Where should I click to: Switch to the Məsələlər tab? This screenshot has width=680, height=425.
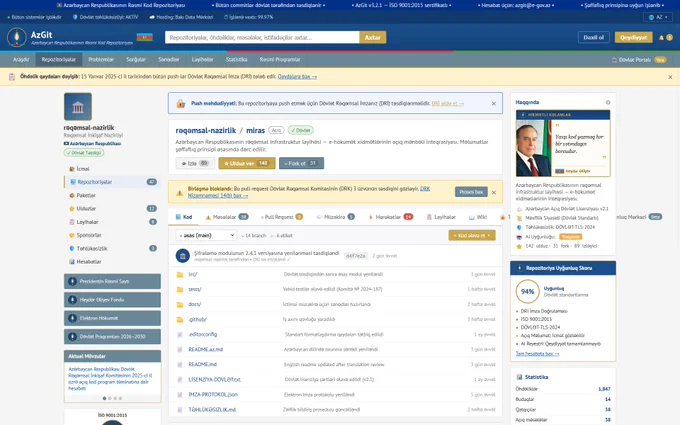coord(226,217)
